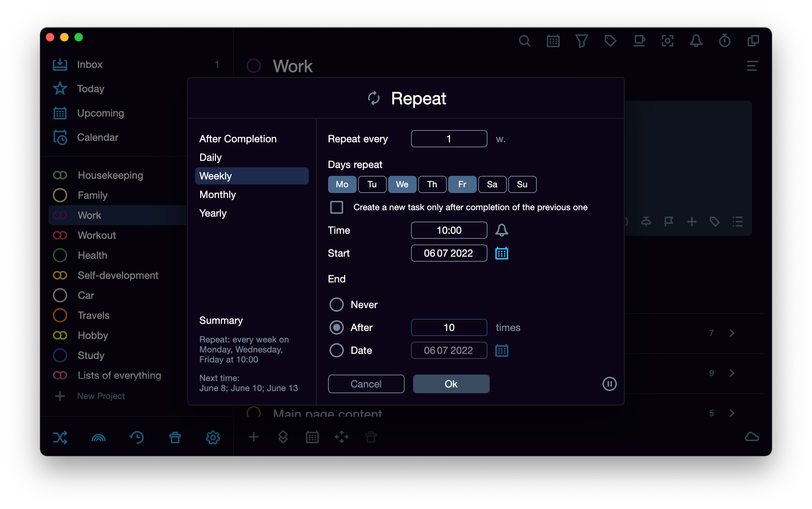Image resolution: width=812 pixels, height=509 pixels.
Task: Open the tags icon in top toolbar
Action: 610,41
